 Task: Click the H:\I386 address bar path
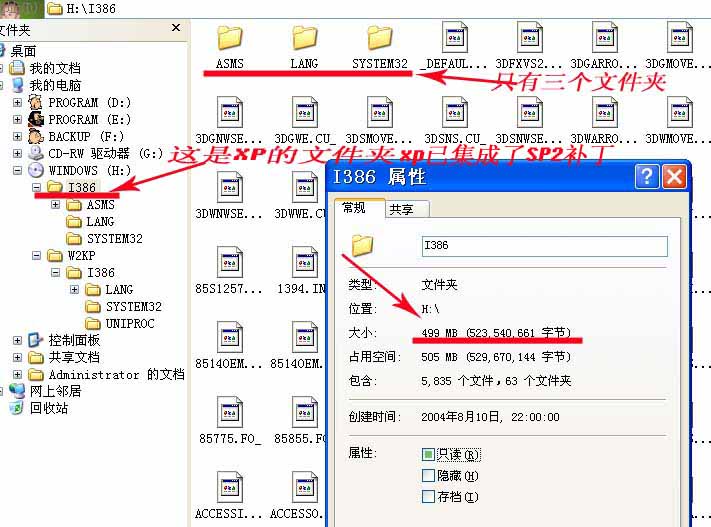[x=91, y=8]
